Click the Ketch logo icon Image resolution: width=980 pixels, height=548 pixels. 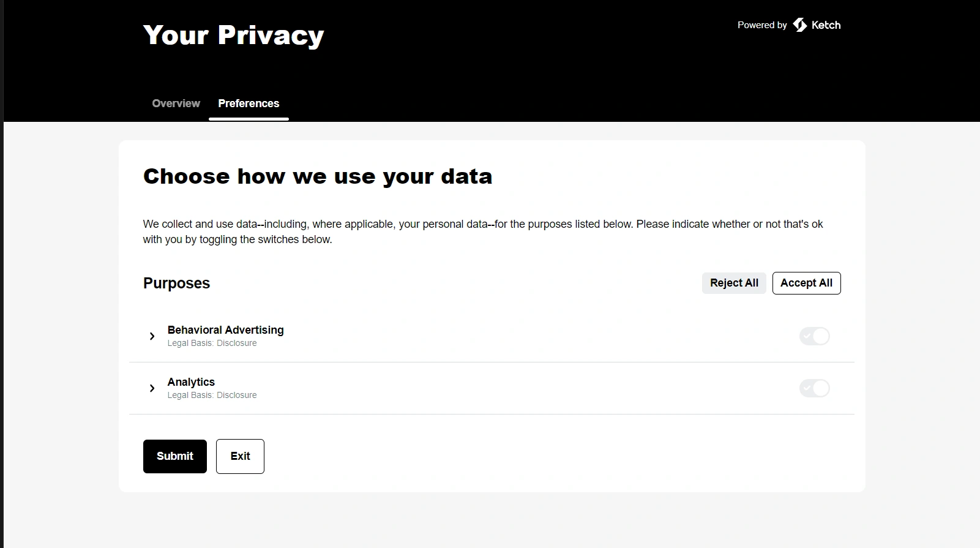pos(799,25)
